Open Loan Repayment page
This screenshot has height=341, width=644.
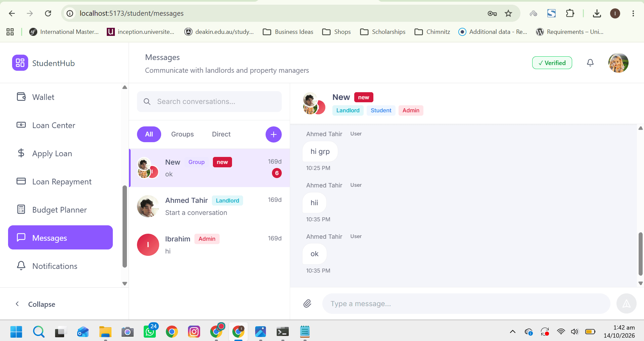tap(60, 182)
